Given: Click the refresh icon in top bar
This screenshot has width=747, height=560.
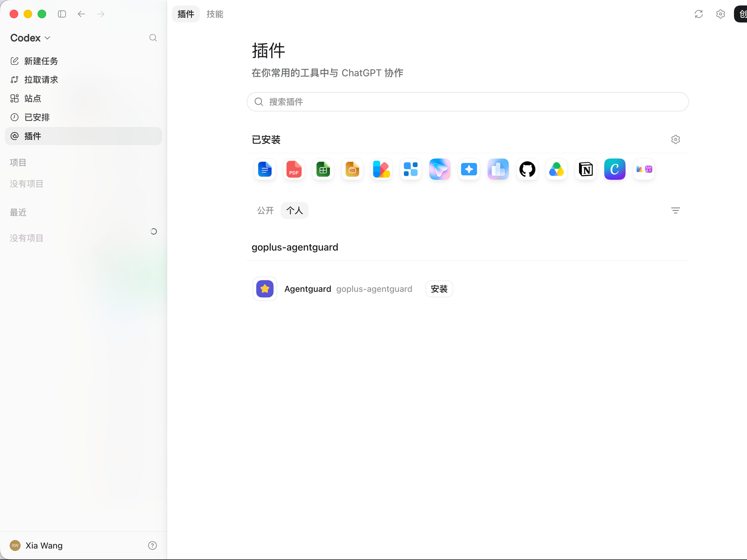Looking at the screenshot, I should (699, 14).
